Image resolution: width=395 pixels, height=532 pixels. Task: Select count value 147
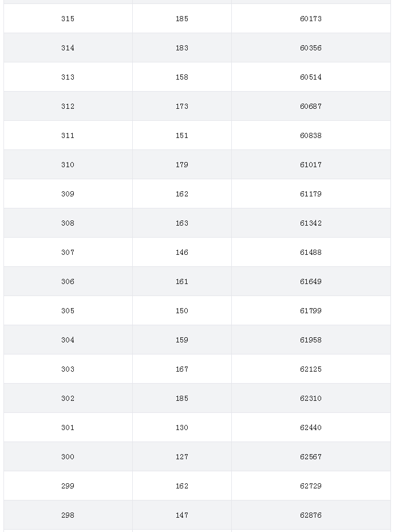pos(181,515)
